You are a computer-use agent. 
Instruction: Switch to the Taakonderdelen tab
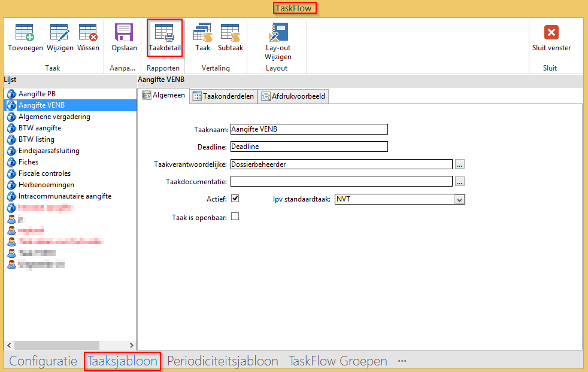click(x=223, y=96)
